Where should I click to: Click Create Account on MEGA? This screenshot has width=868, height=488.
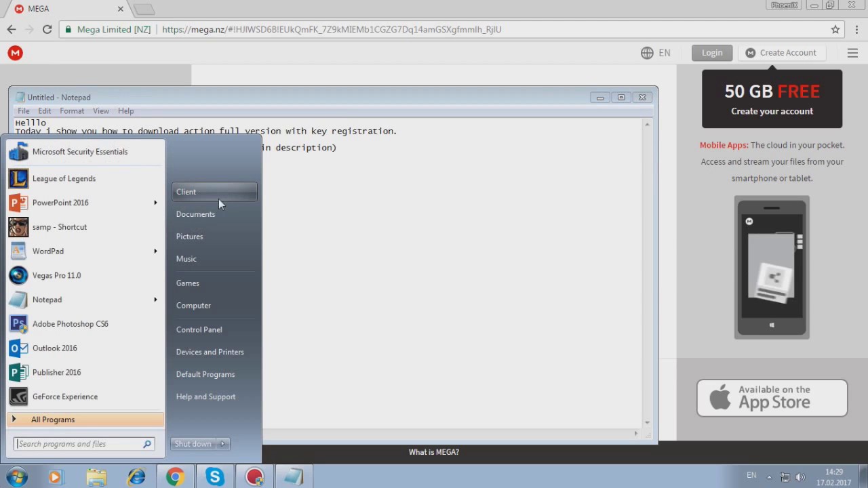(781, 53)
